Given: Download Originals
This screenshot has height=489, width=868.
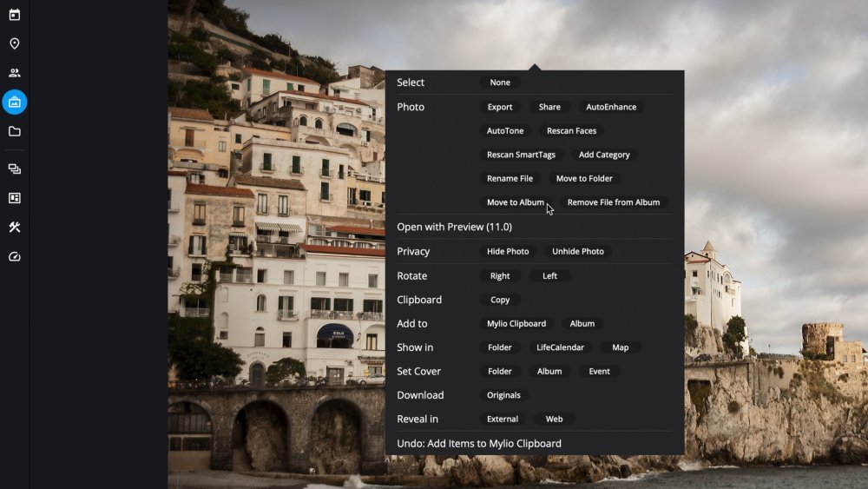Looking at the screenshot, I should pyautogui.click(x=503, y=395).
